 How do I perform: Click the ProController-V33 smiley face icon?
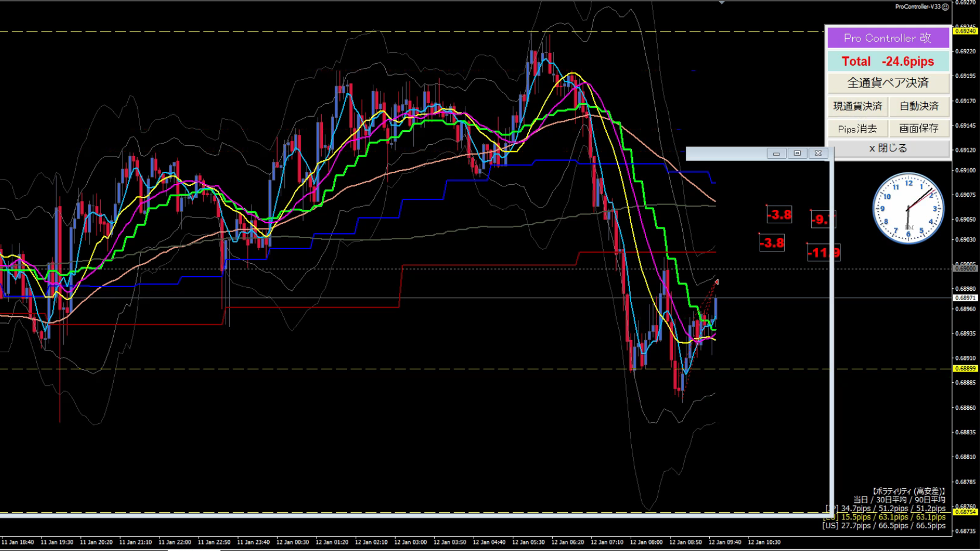945,7
